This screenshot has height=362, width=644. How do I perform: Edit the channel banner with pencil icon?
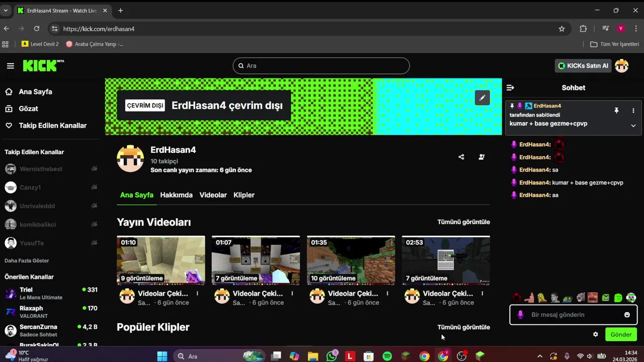[482, 98]
